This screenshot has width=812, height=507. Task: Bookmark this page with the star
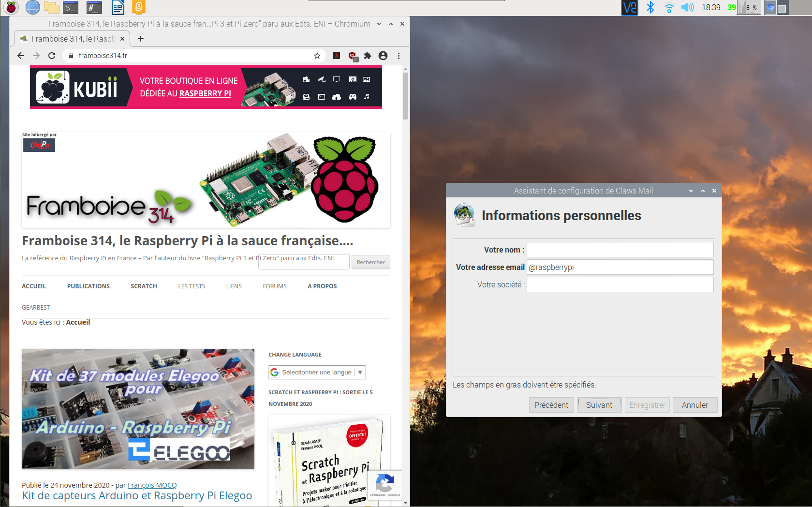pos(317,56)
